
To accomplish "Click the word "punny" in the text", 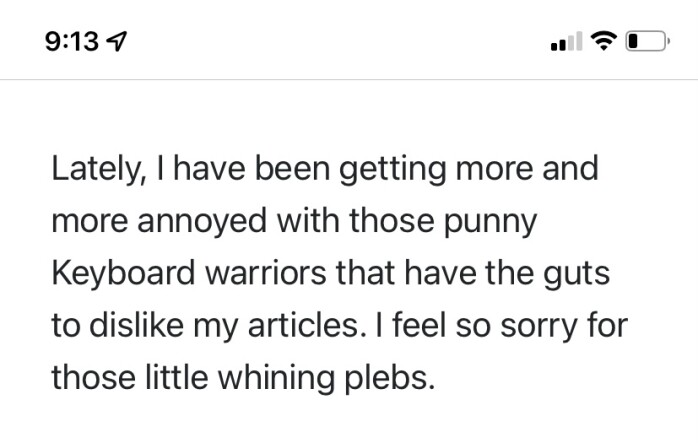I will (x=490, y=222).
